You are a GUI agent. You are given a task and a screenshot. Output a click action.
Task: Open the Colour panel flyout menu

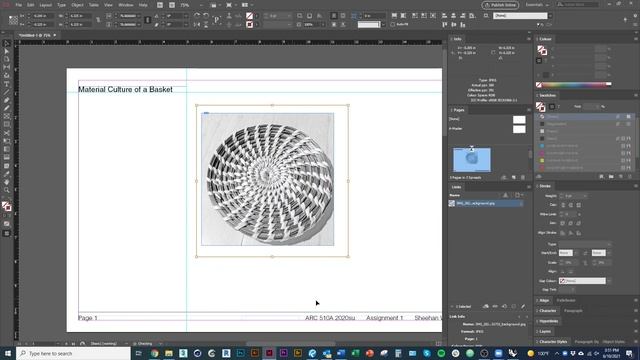(636, 39)
